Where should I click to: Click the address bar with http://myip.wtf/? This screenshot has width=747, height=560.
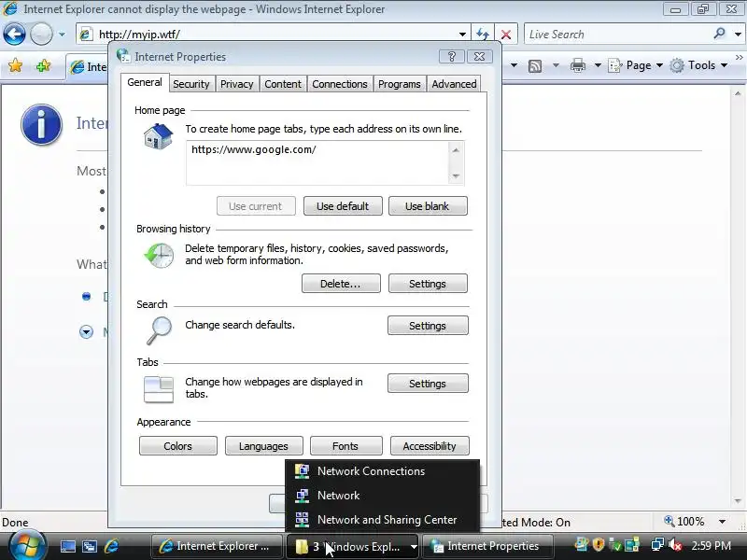[273, 35]
